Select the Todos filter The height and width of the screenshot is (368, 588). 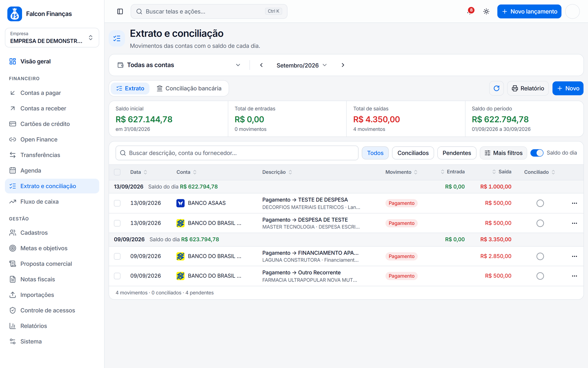[x=375, y=153]
